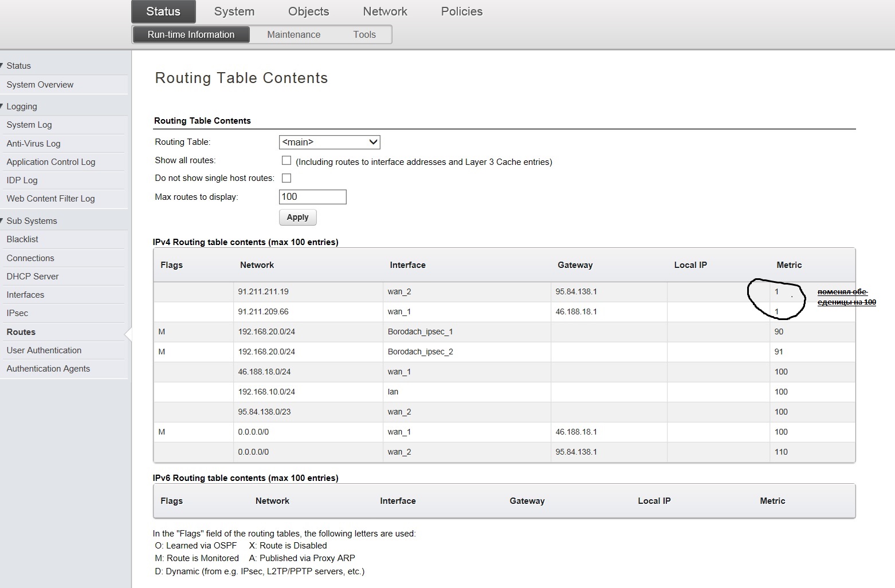Open the Network top menu
This screenshot has width=895, height=588.
[385, 11]
